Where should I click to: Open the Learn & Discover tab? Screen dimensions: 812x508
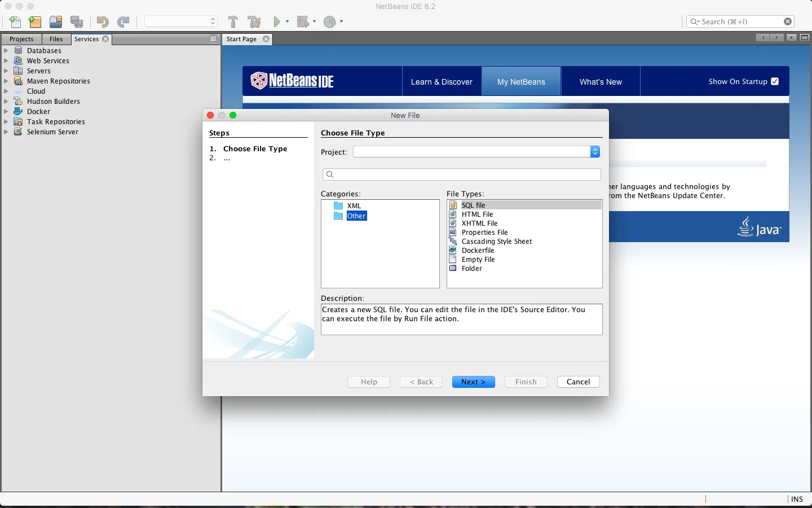pyautogui.click(x=442, y=81)
